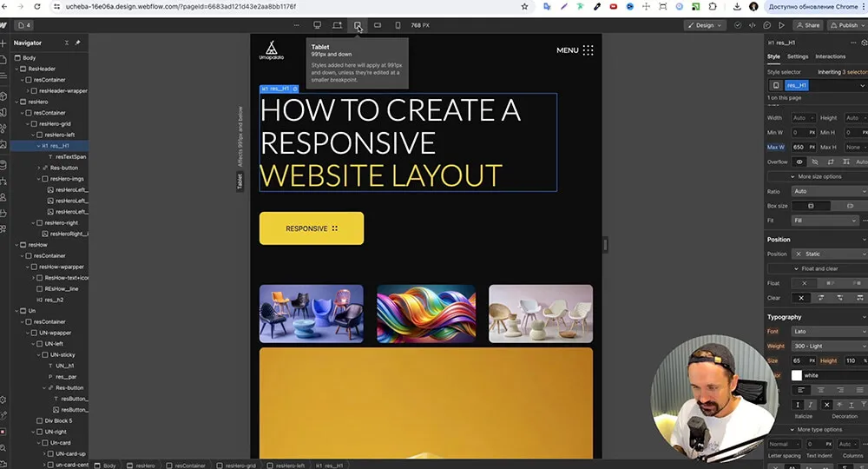Select the res__H1 class chip

[797, 85]
